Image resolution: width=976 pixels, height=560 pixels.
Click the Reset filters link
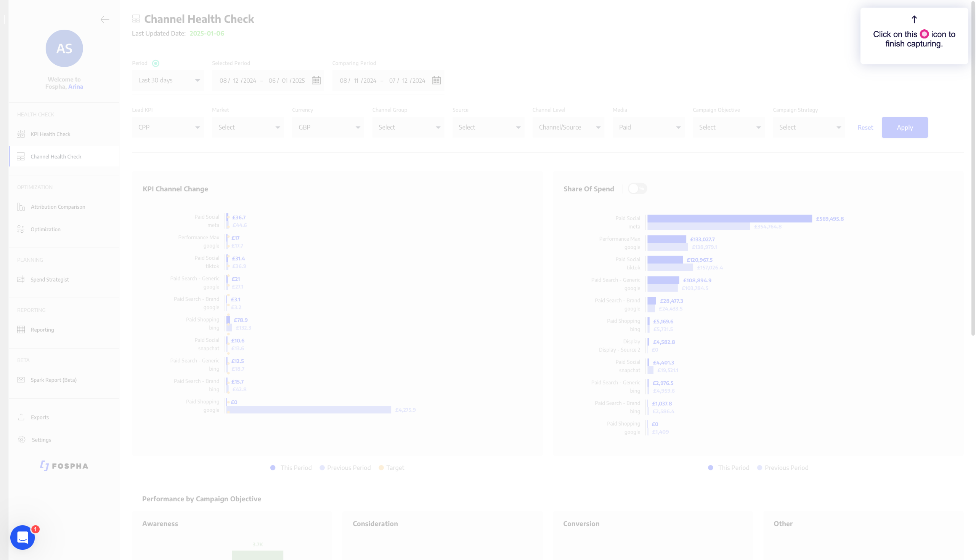click(x=865, y=128)
